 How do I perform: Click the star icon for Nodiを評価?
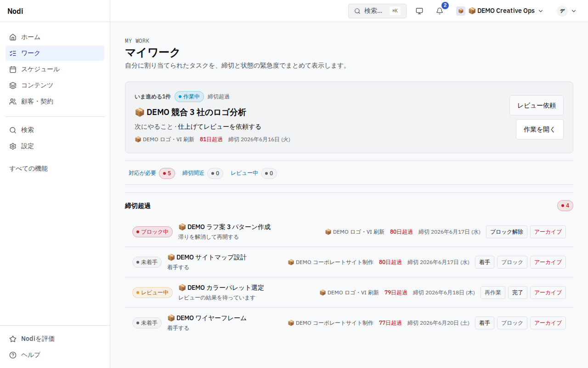click(x=13, y=339)
